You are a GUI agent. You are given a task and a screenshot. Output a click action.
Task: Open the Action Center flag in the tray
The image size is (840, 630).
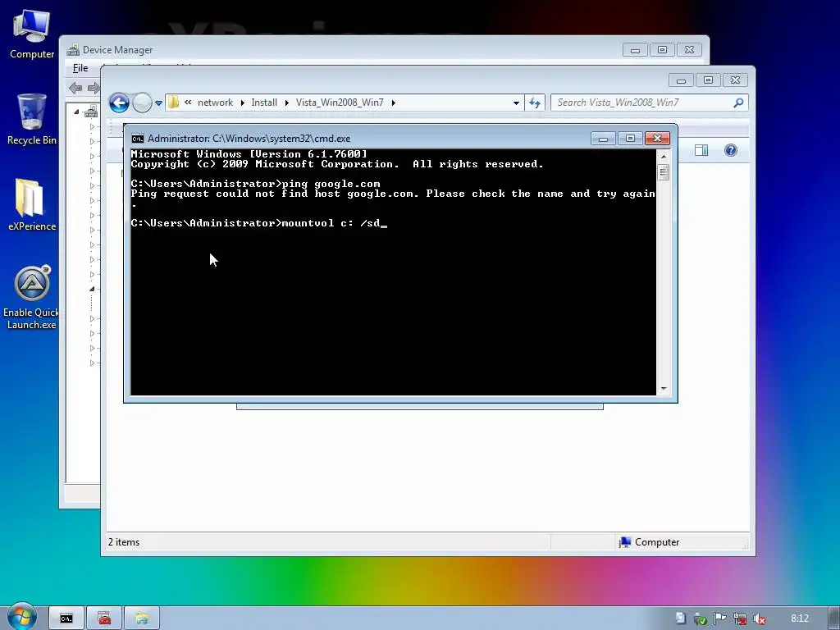(x=719, y=619)
